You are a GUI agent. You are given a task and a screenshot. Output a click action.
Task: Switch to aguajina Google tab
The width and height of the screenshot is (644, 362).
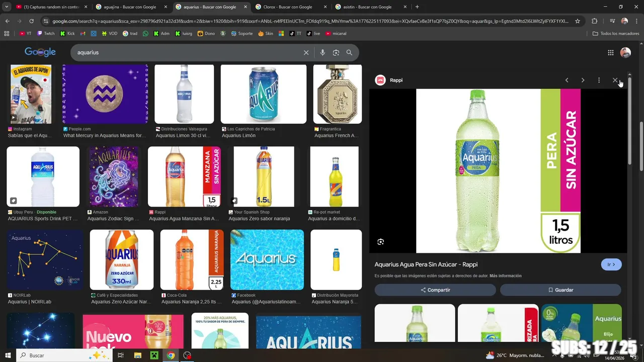coord(131,7)
